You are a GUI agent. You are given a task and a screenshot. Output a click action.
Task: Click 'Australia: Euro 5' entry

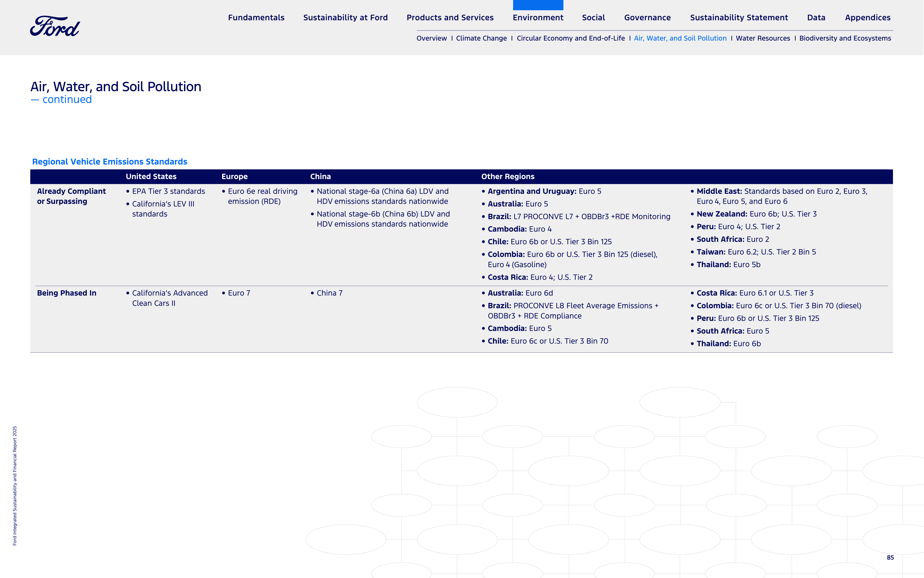pos(518,204)
